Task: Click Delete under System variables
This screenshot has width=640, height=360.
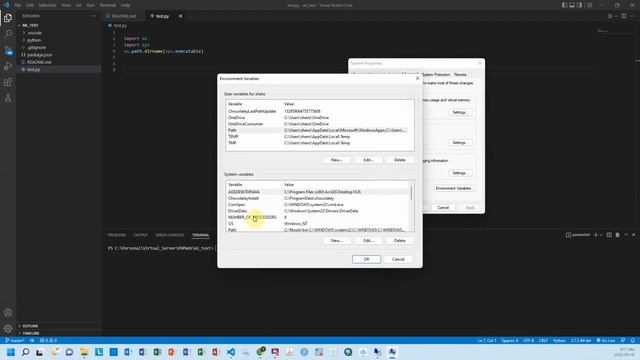Action: click(x=400, y=240)
